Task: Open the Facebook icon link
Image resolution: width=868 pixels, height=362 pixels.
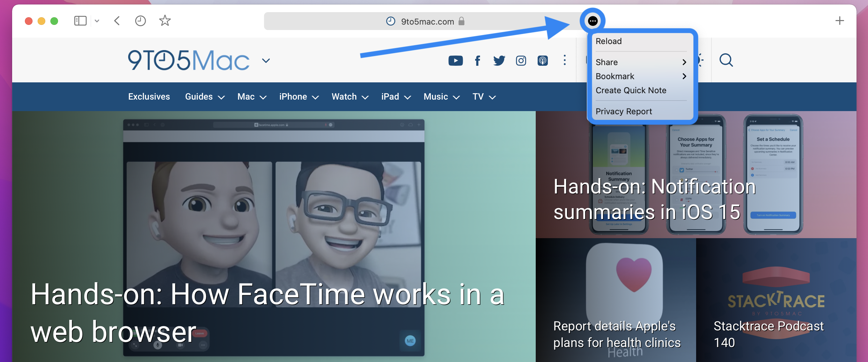Action: pos(477,61)
